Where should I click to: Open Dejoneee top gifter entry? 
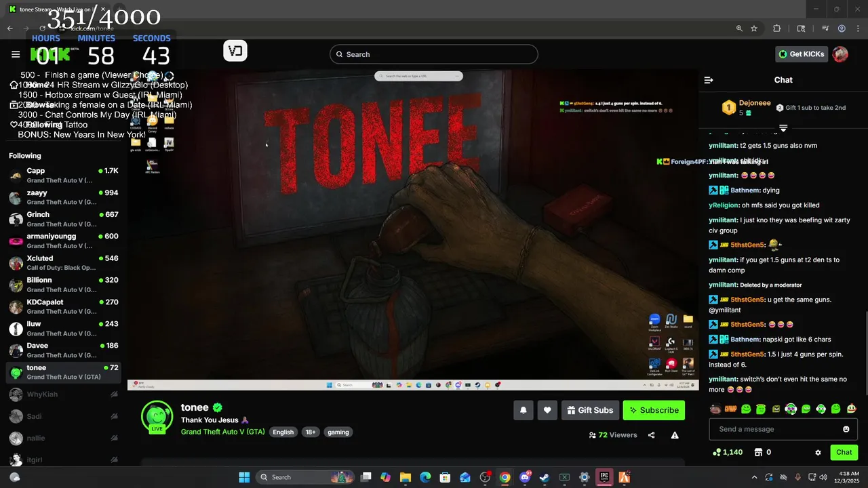(747, 107)
